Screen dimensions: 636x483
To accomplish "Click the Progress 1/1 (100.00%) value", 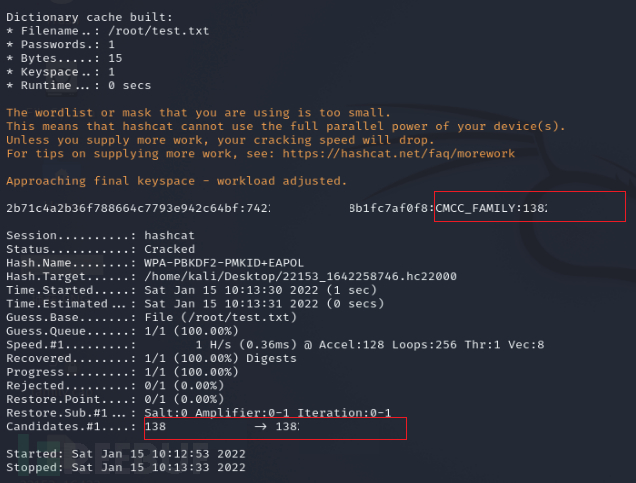I will point(191,372).
